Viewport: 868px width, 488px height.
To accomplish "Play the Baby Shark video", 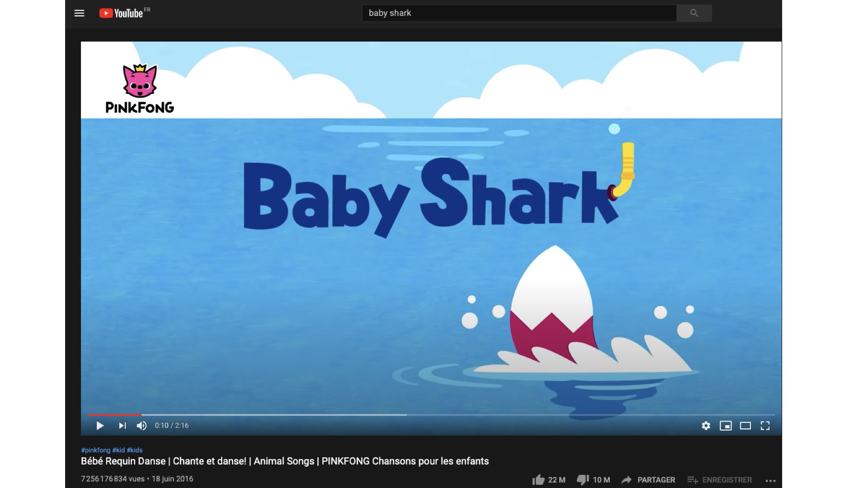I will coord(100,426).
